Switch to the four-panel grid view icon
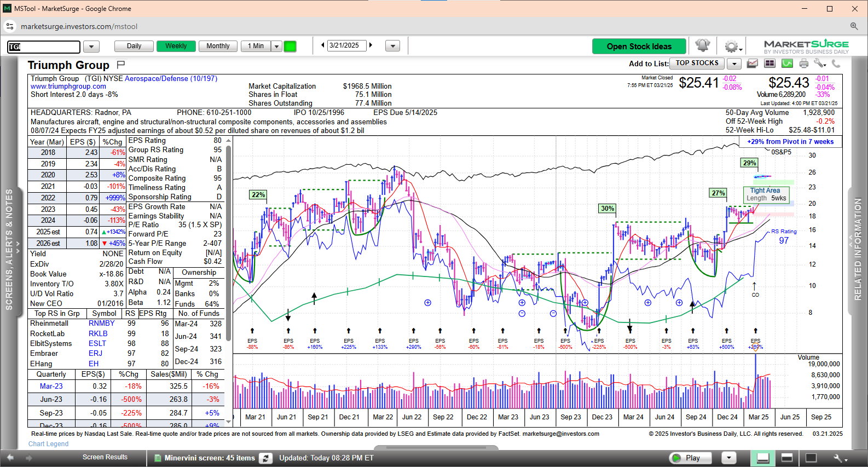 pyautogui.click(x=769, y=64)
